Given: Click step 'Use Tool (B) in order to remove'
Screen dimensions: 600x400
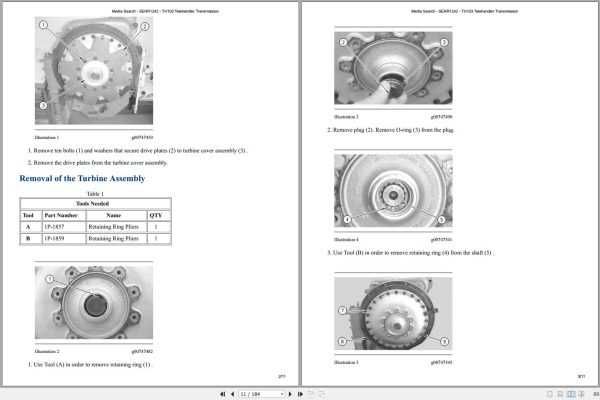Looking at the screenshot, I should (x=411, y=253).
